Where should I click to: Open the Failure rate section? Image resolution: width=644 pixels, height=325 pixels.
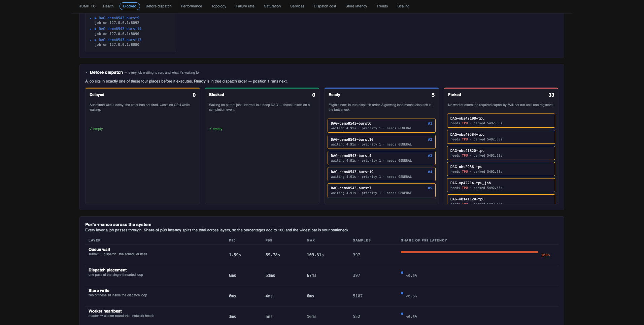click(x=245, y=6)
